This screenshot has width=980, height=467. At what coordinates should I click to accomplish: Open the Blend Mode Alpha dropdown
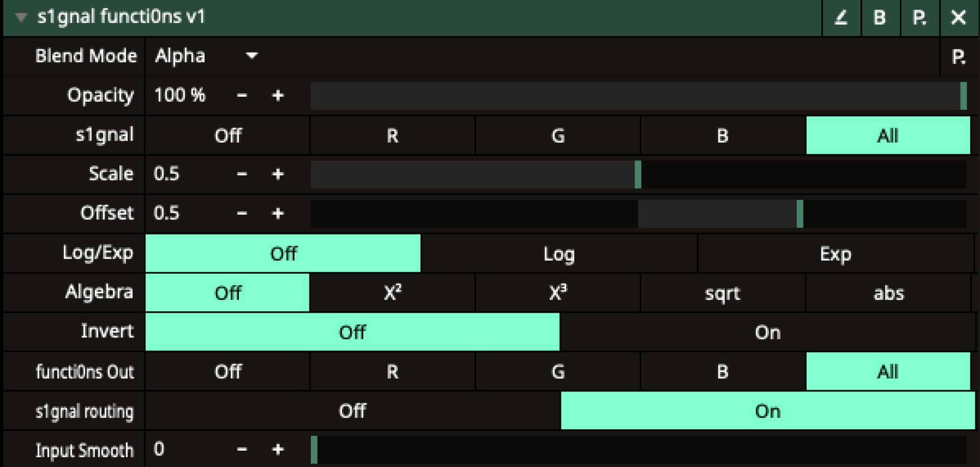coord(206,56)
